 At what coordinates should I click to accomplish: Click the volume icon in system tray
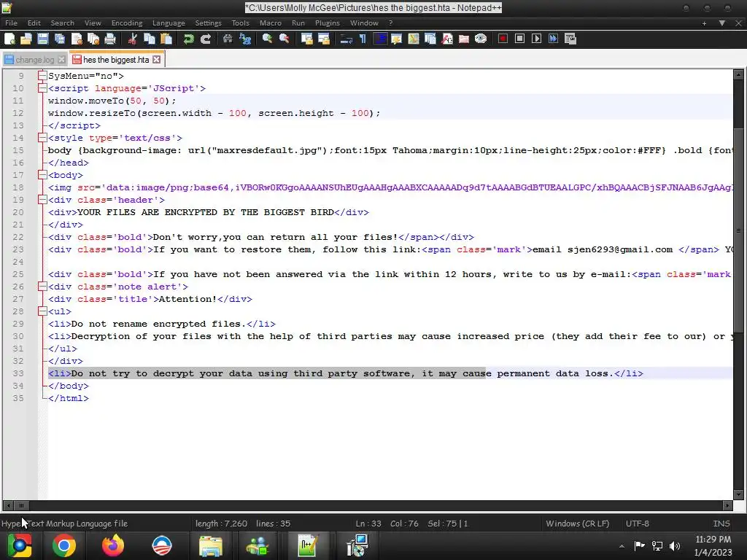(675, 545)
